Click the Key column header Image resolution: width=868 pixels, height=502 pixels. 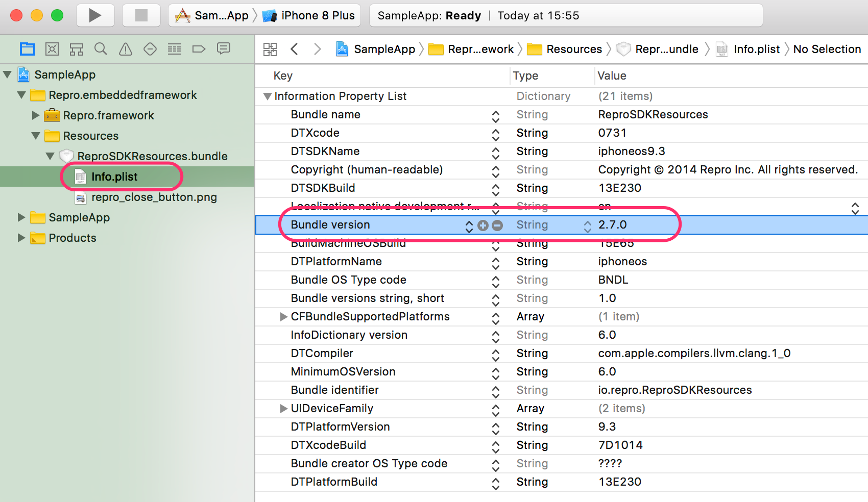pos(283,76)
